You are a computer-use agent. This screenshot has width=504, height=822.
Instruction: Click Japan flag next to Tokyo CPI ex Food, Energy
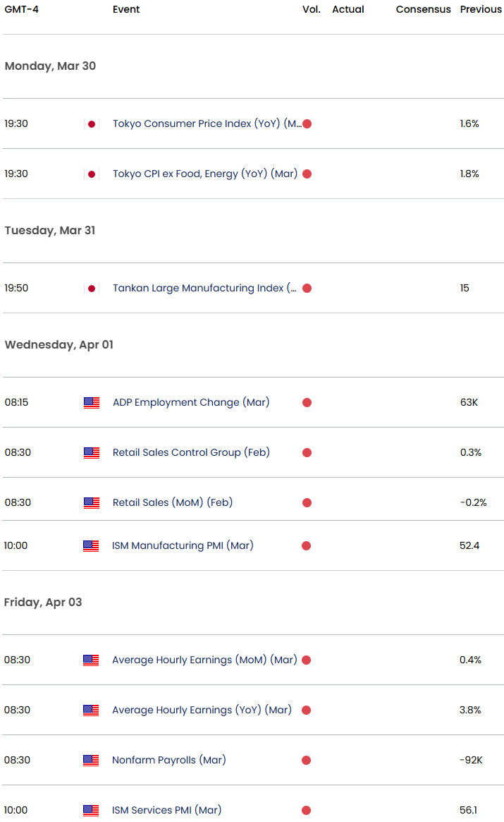[91, 174]
